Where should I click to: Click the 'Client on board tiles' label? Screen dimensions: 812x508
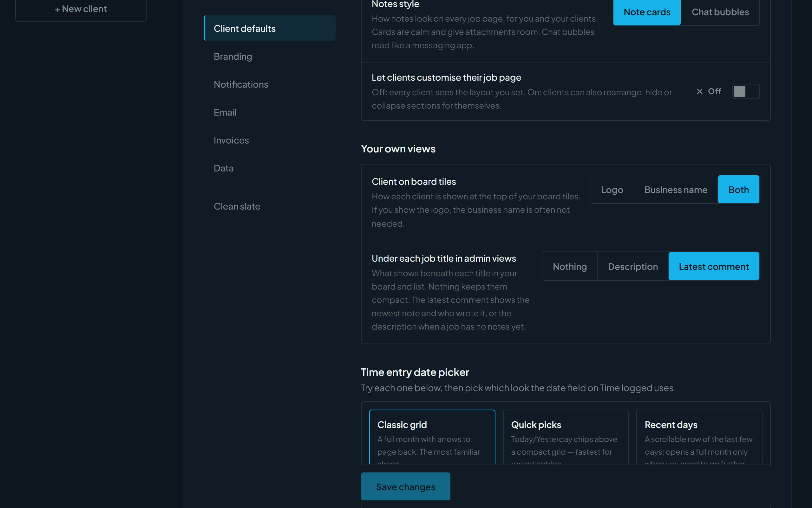pos(414,182)
